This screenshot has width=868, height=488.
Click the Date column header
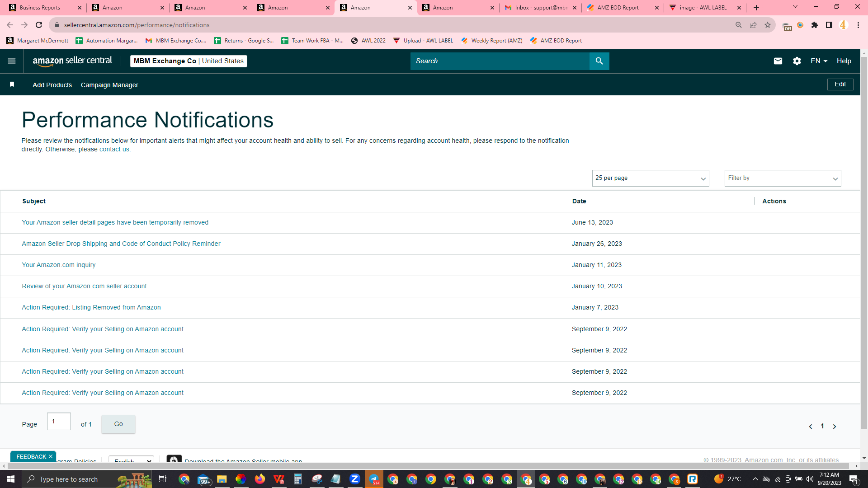[x=579, y=201]
